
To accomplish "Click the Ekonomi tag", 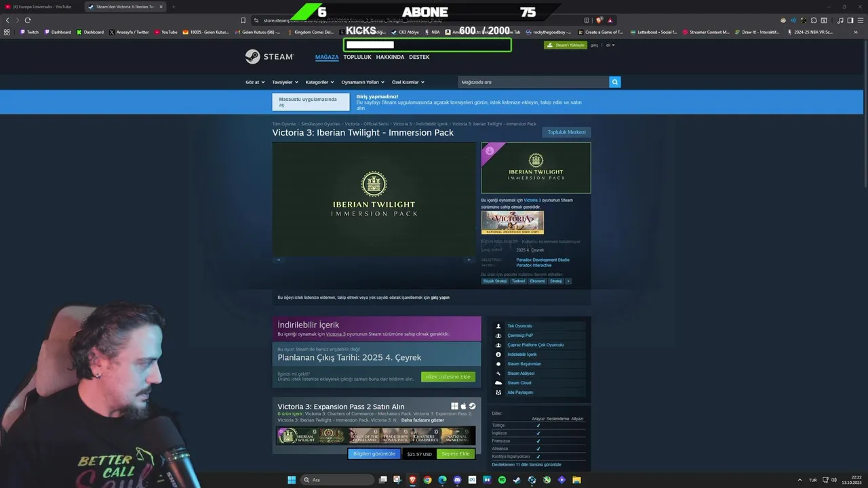I will coord(537,281).
